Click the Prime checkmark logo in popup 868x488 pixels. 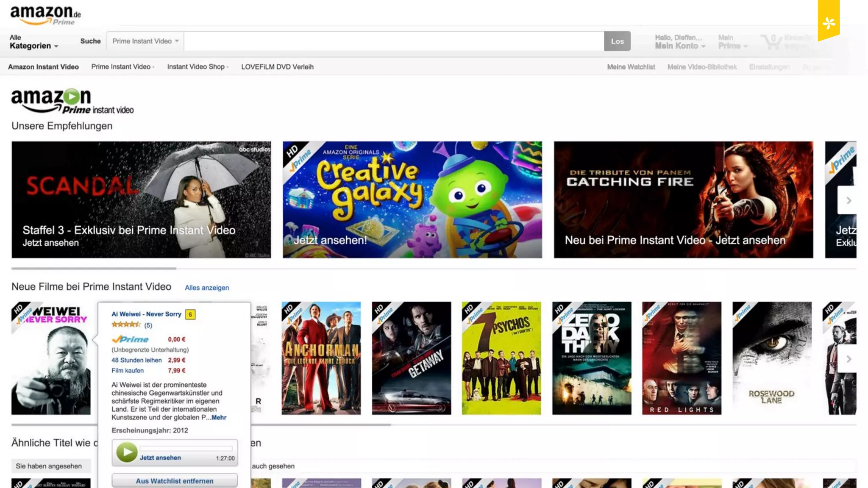click(x=130, y=339)
